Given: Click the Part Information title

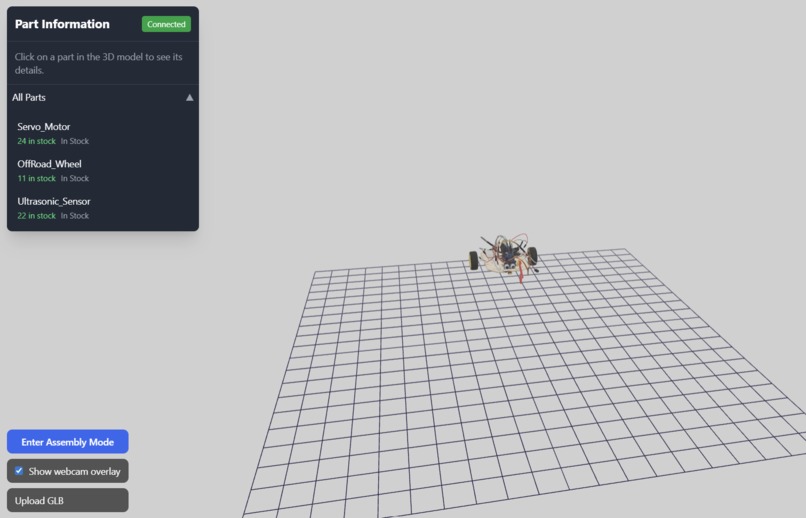Looking at the screenshot, I should (x=62, y=24).
